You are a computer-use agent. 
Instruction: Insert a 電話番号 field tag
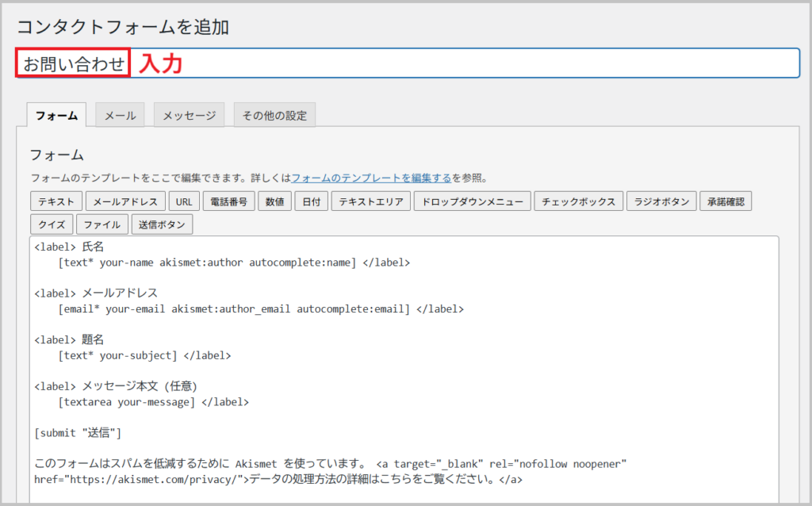pos(228,201)
